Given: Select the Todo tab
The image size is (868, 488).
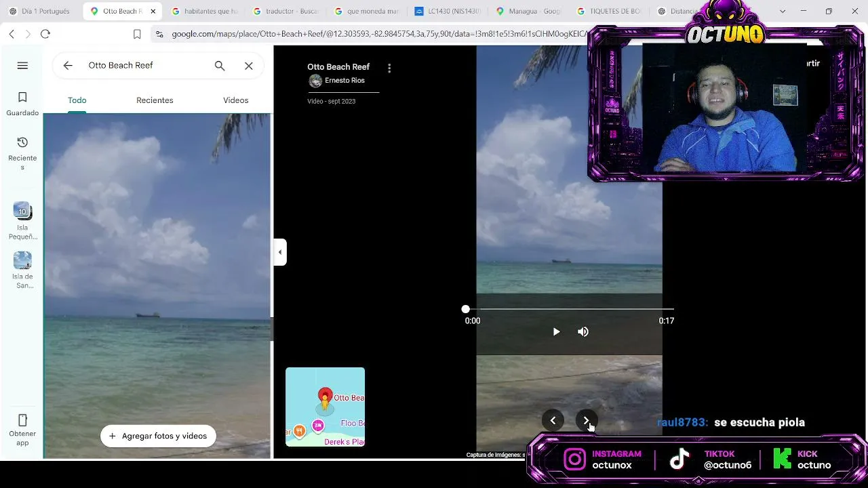Looking at the screenshot, I should tap(77, 100).
